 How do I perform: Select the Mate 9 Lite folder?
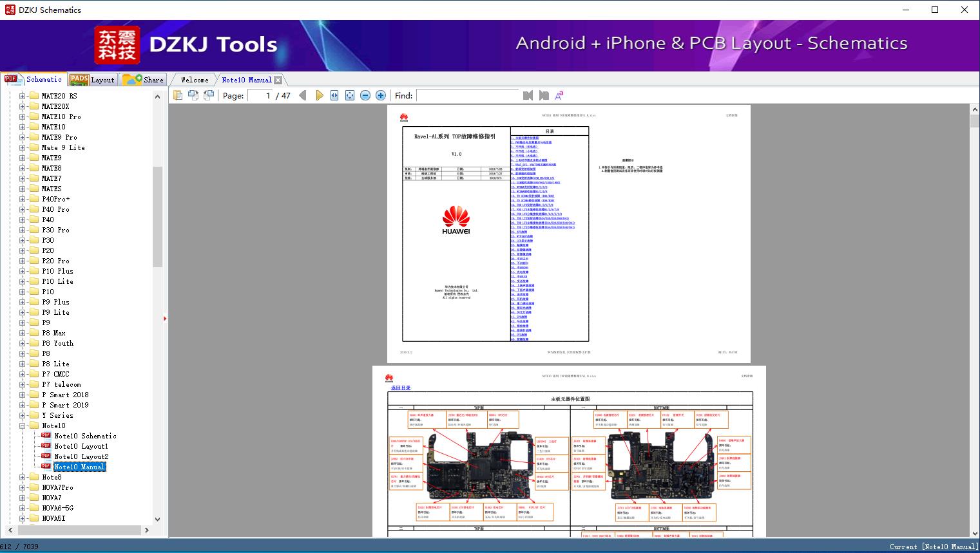coord(63,147)
